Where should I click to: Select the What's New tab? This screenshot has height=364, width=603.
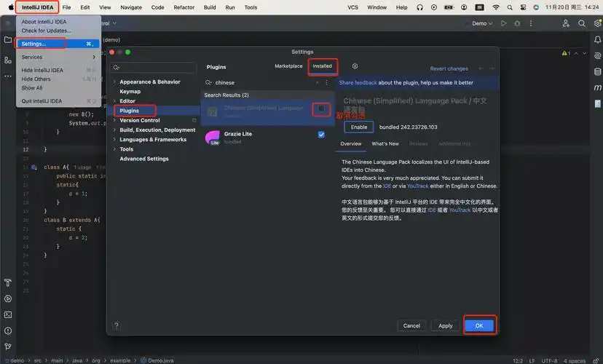pos(385,144)
